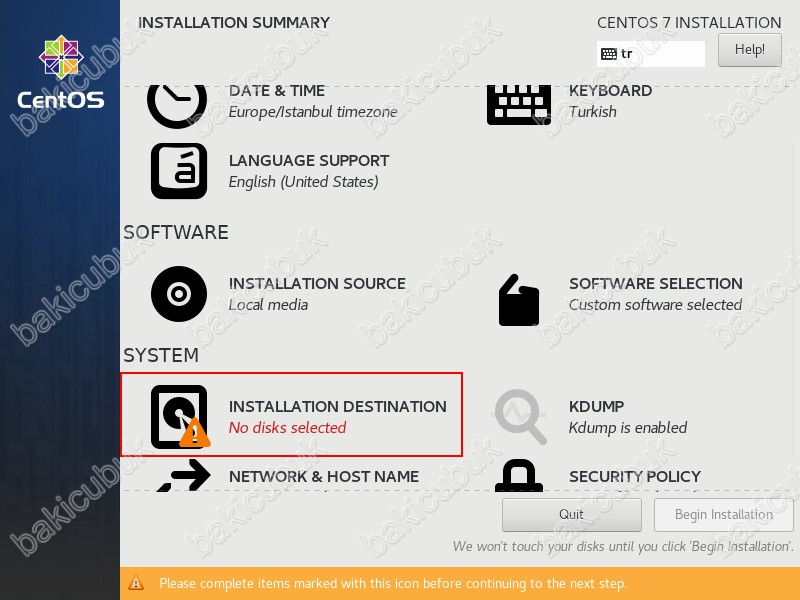This screenshot has height=600, width=800.
Task: Click the CentOS logo
Action: coord(61,72)
